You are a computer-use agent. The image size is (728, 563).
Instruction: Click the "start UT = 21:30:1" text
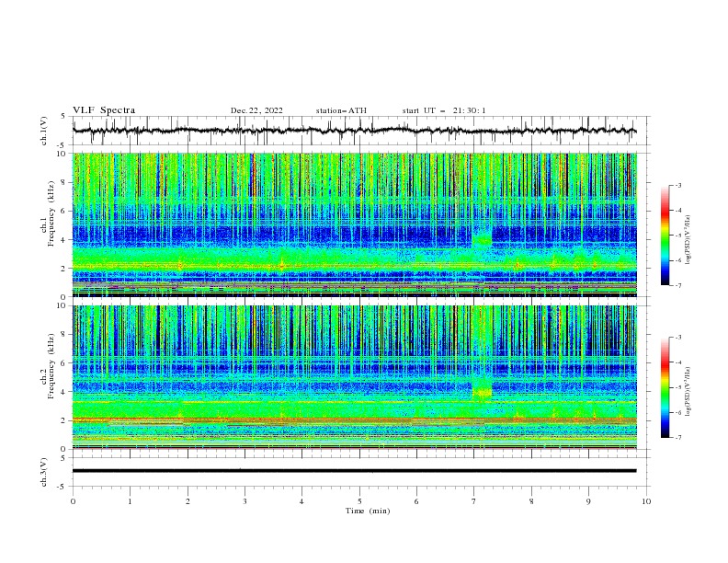(x=444, y=110)
